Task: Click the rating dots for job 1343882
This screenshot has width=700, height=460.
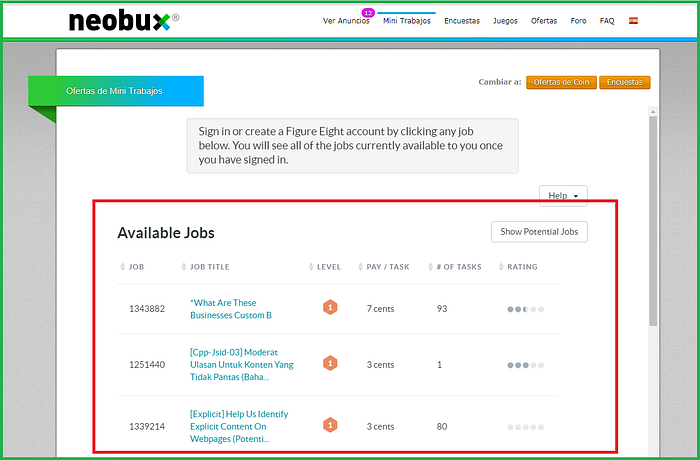Action: coord(525,309)
